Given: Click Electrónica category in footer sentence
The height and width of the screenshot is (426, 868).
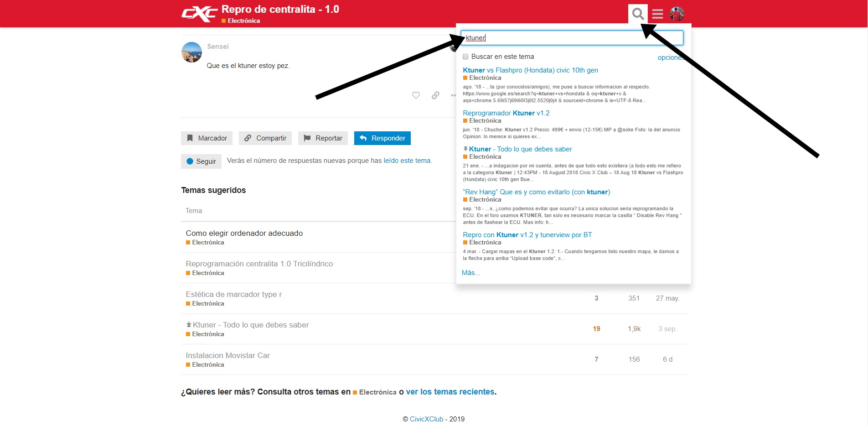Looking at the screenshot, I should [375, 392].
